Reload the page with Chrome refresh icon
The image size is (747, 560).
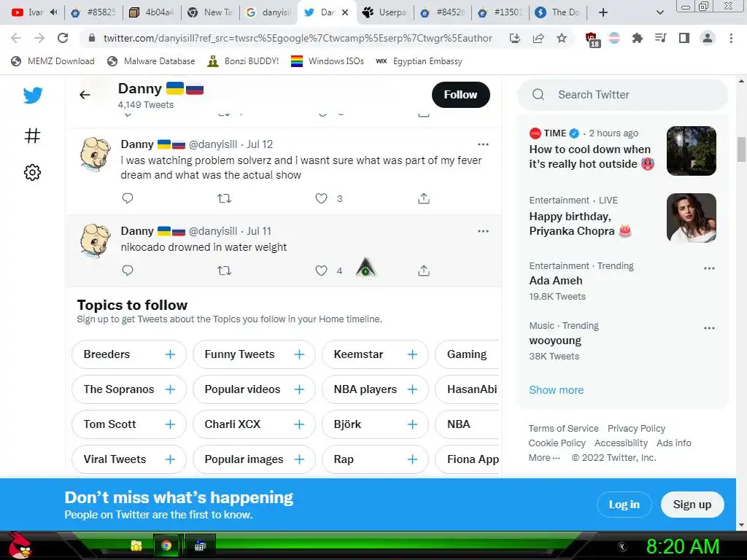(x=63, y=38)
